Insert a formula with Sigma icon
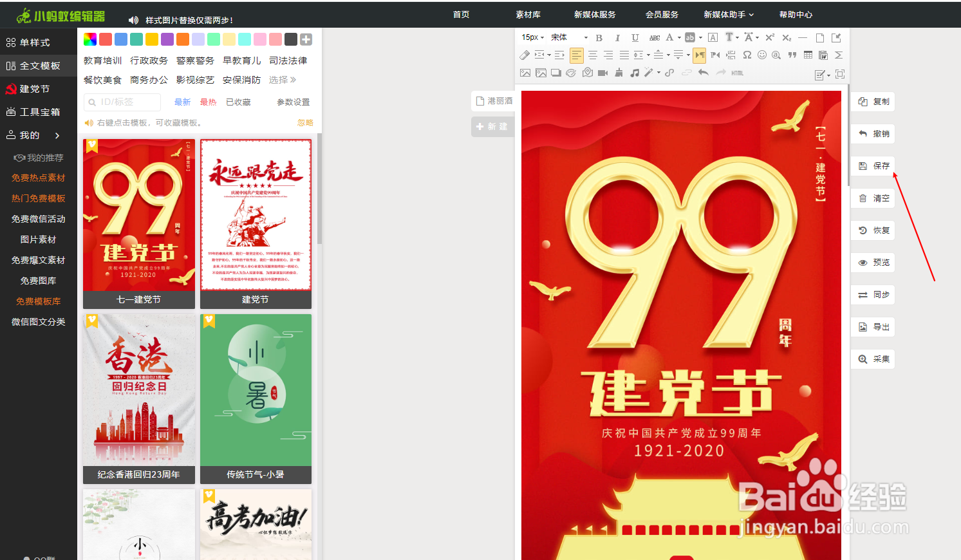This screenshot has height=560, width=961. click(x=838, y=55)
